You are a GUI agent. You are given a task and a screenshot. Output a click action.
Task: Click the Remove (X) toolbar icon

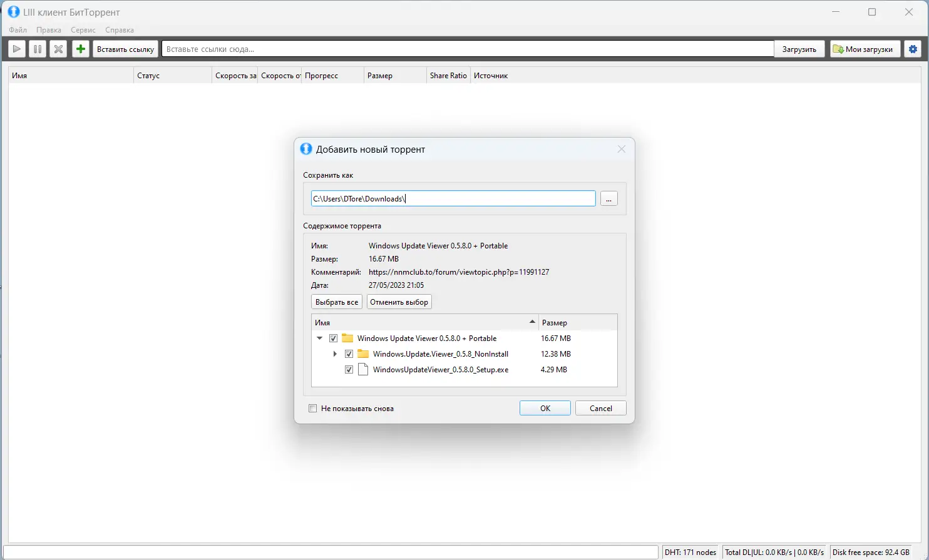click(58, 49)
